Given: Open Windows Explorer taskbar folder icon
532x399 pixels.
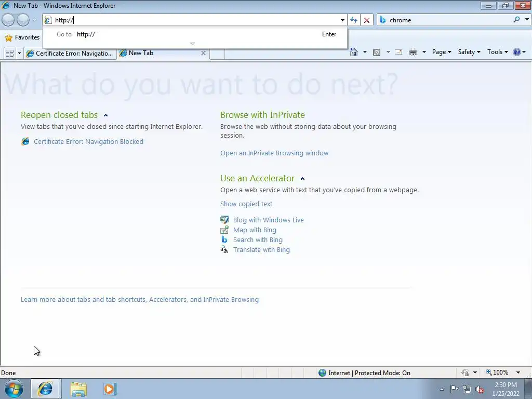Looking at the screenshot, I should [78, 389].
